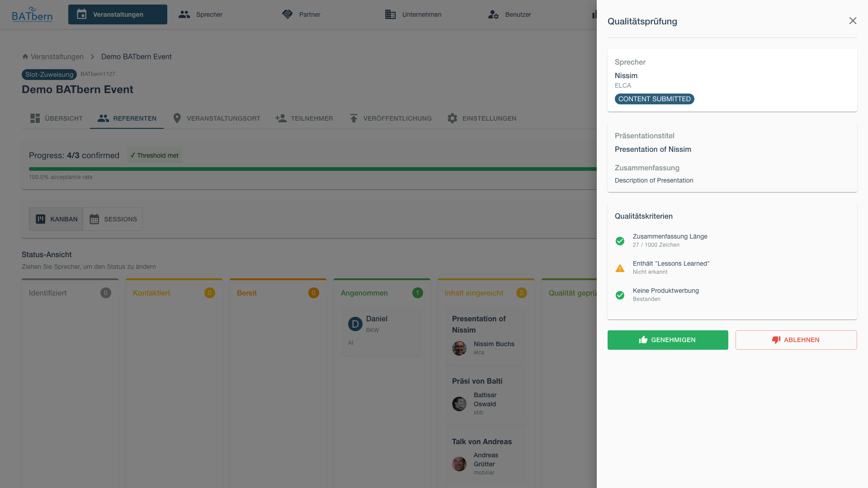Click the Lessons Learned warning triangle icon

[x=620, y=268]
